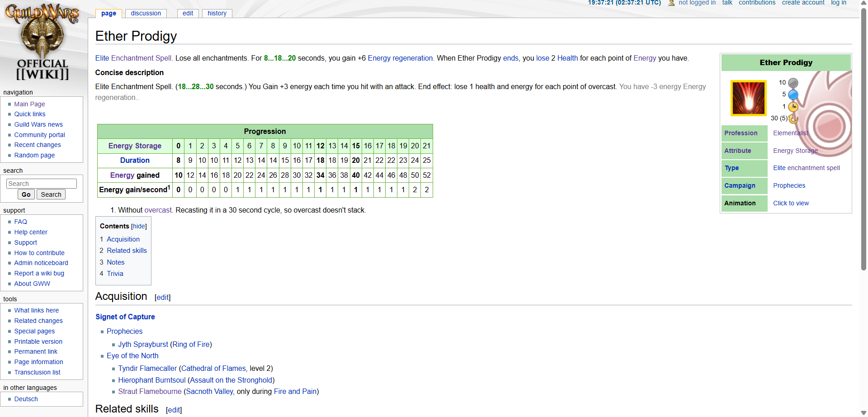Click the Search button in sidebar
The width and height of the screenshot is (868, 417).
(51, 194)
